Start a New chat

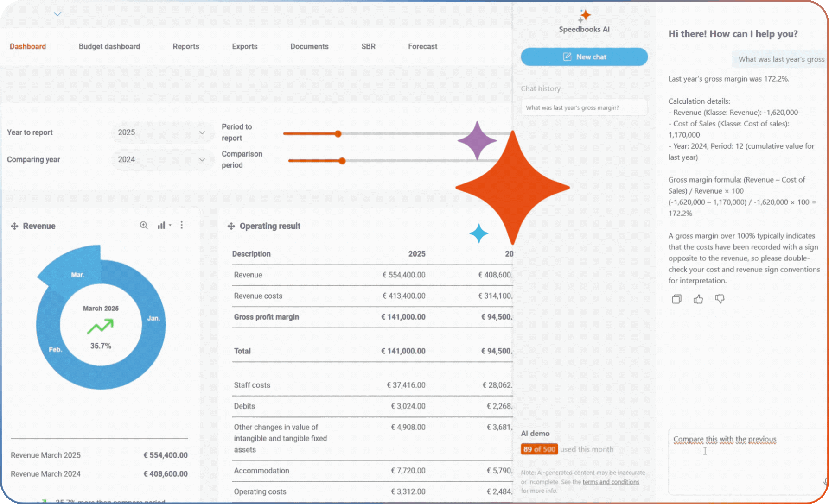point(584,57)
